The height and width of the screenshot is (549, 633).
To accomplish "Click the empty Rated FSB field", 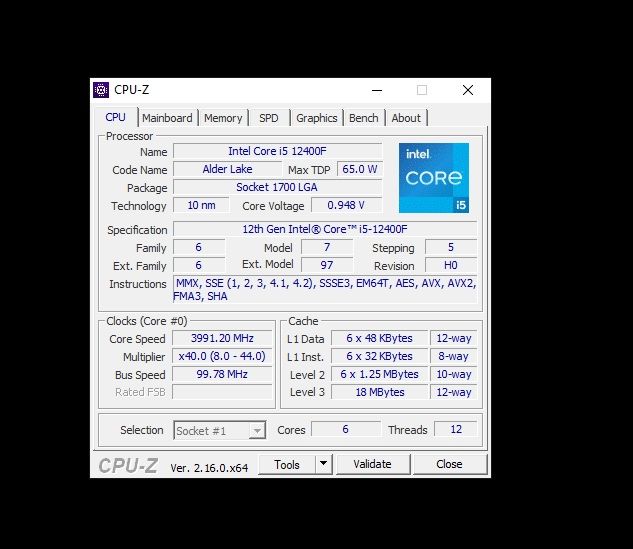I will coord(222,392).
